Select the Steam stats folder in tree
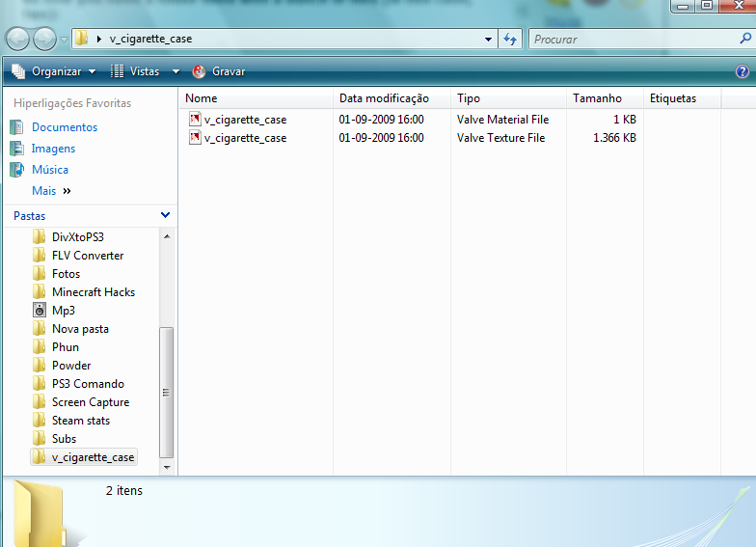 (81, 421)
